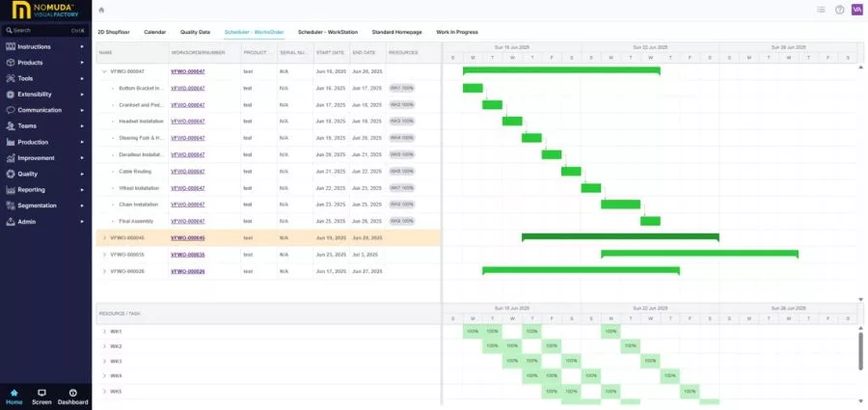Open the Teams sidebar menu icon

click(x=11, y=126)
